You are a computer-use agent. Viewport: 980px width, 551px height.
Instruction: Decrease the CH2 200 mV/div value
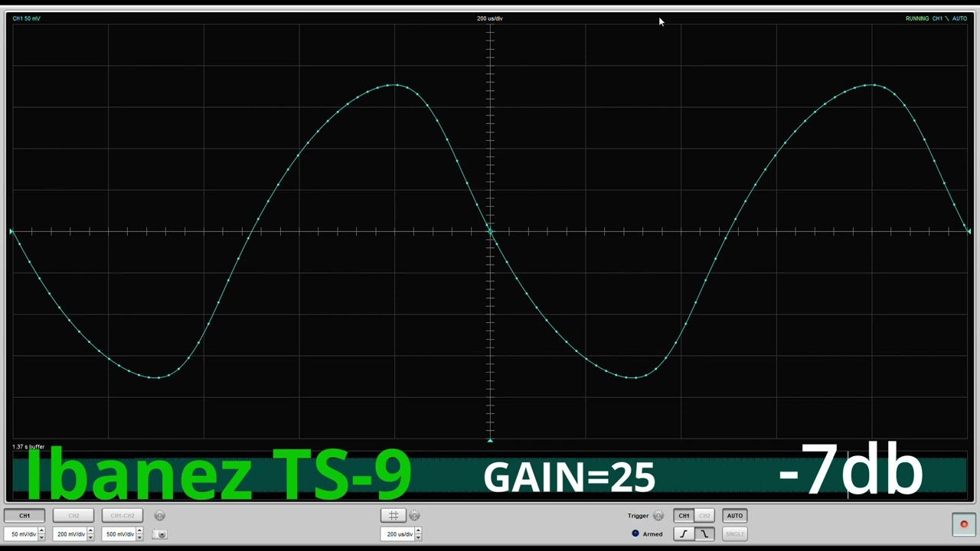(90, 537)
